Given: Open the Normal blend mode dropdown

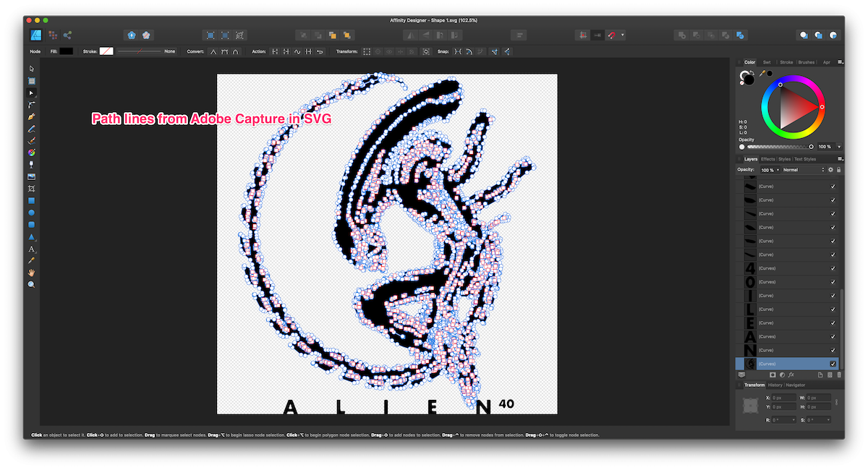Looking at the screenshot, I should [x=803, y=169].
